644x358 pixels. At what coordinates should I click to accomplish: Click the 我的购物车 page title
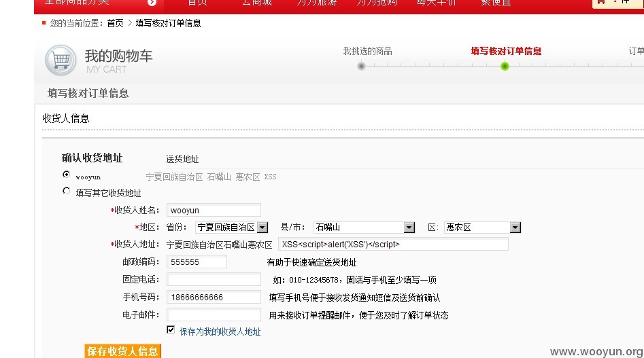119,56
